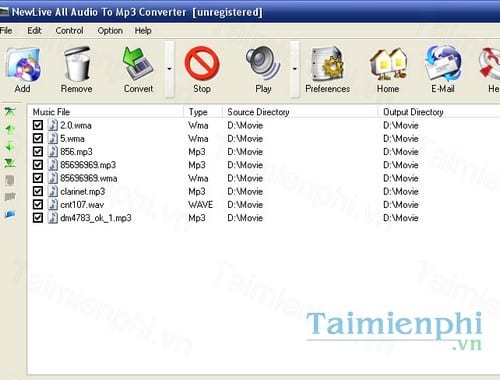The width and height of the screenshot is (500, 380).
Task: Select the 856.mp3 file name
Action: 76,152
